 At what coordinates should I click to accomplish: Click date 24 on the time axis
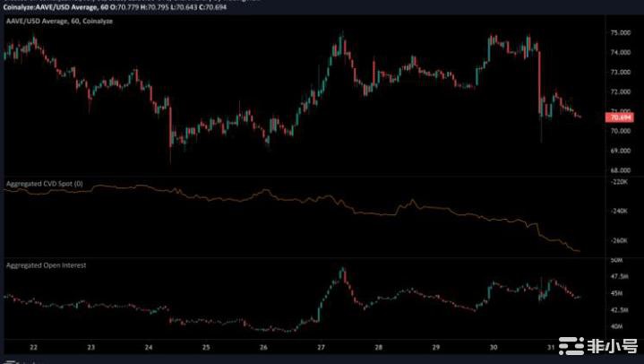pos(149,348)
